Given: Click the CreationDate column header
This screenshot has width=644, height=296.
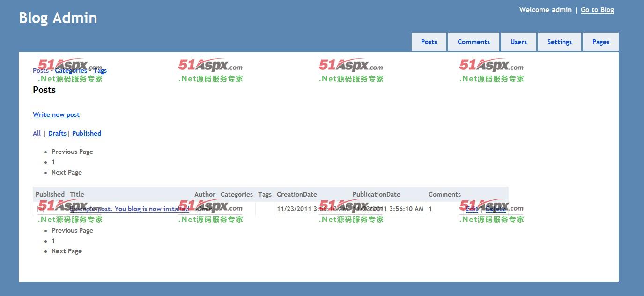Looking at the screenshot, I should tap(297, 194).
